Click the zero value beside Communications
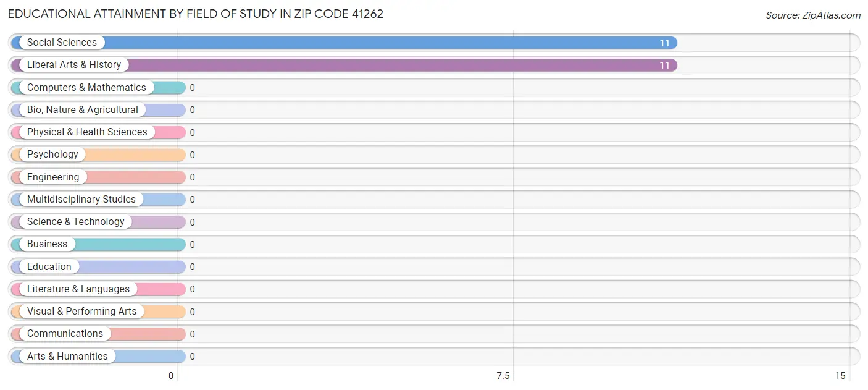Screen dimensions: 868x390 [x=193, y=334]
